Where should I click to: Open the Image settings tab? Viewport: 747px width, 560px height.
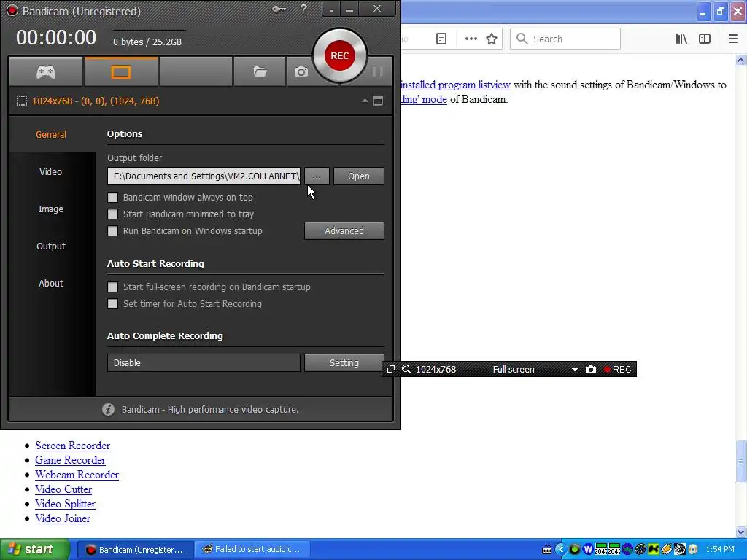[x=51, y=209]
